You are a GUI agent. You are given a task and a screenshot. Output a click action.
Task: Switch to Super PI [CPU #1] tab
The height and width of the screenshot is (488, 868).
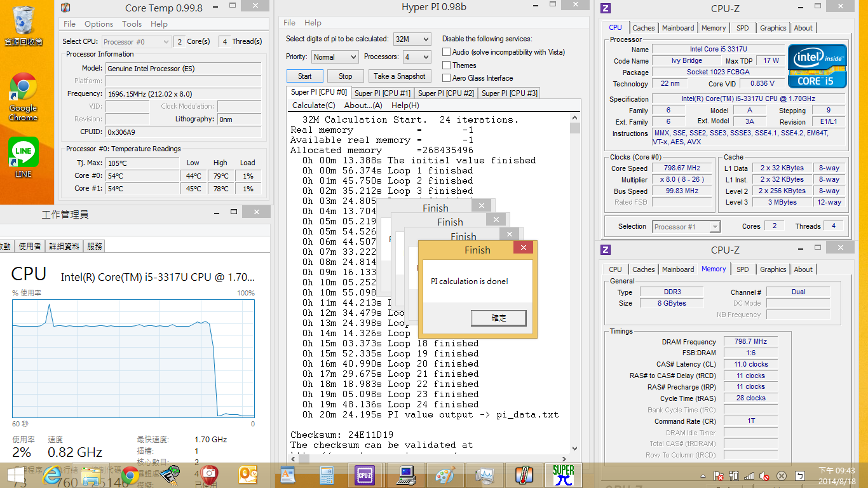[383, 93]
